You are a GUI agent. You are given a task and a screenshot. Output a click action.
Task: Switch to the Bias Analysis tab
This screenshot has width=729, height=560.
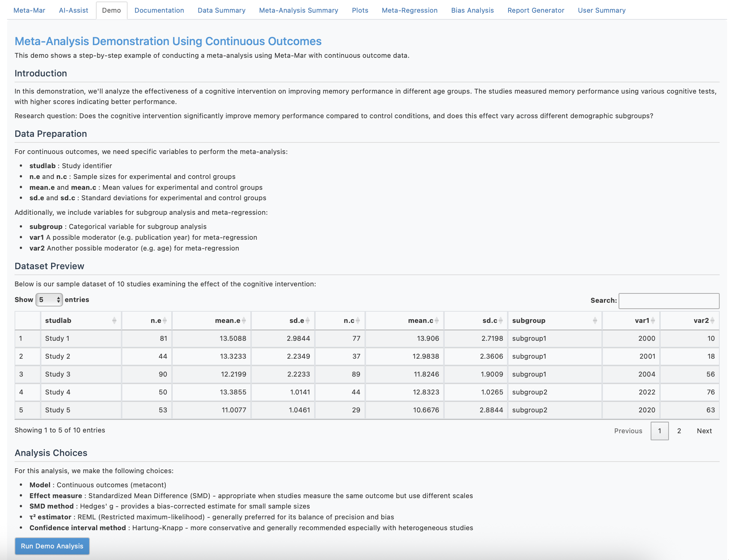472,10
